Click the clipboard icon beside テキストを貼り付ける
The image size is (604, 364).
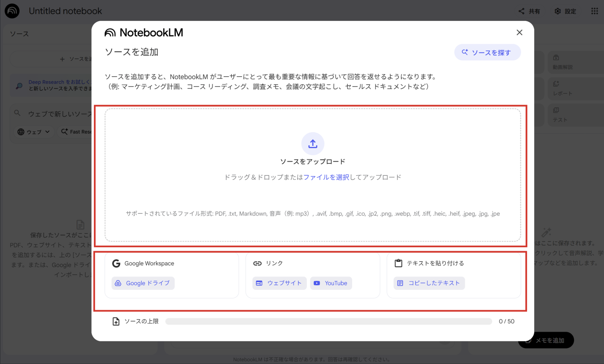pyautogui.click(x=398, y=263)
